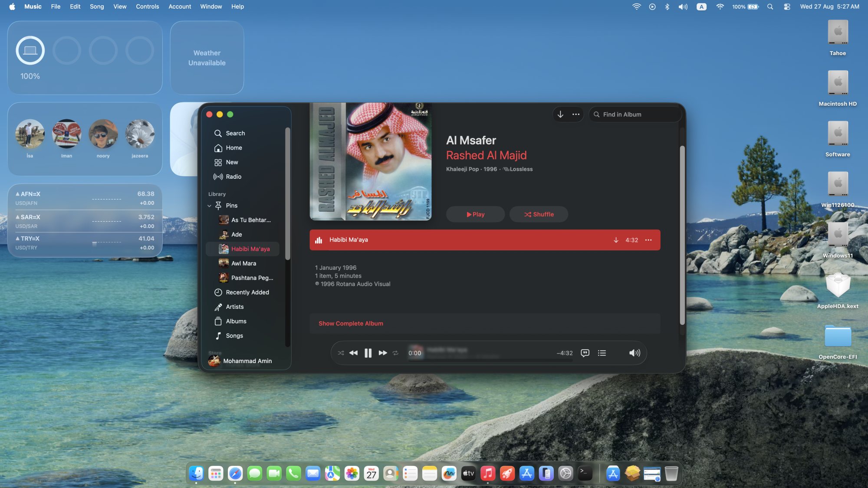Collapse the Pins section chevron
The height and width of the screenshot is (488, 868).
pyautogui.click(x=209, y=206)
